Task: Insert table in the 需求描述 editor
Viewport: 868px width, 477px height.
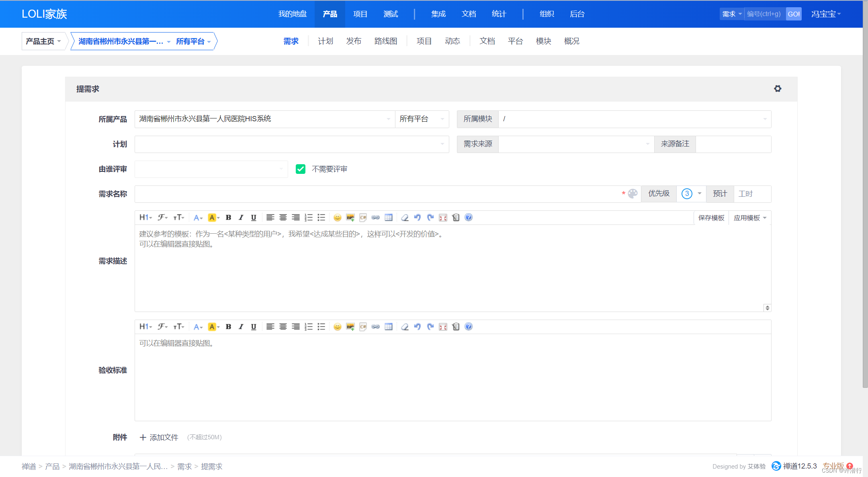Action: pos(389,217)
